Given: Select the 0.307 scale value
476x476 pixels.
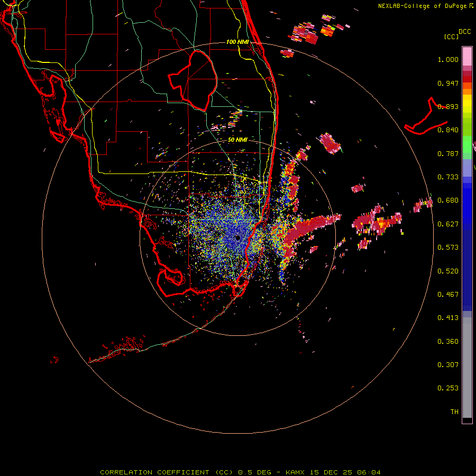Looking at the screenshot, I should click(448, 365).
